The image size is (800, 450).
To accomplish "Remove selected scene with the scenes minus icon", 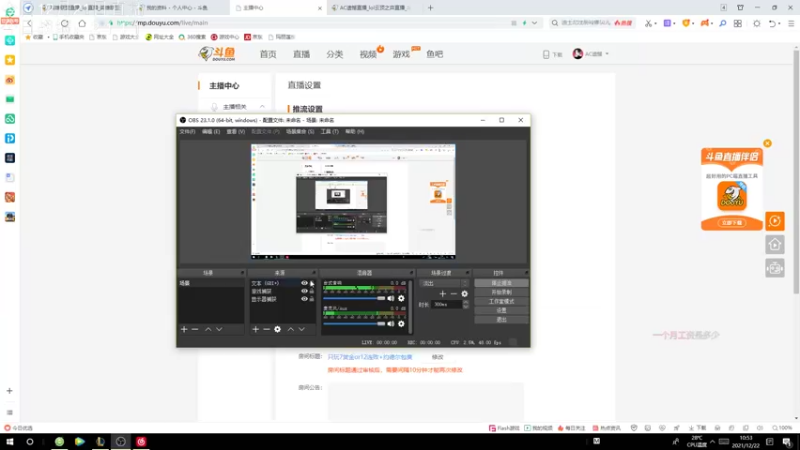I will pos(195,329).
